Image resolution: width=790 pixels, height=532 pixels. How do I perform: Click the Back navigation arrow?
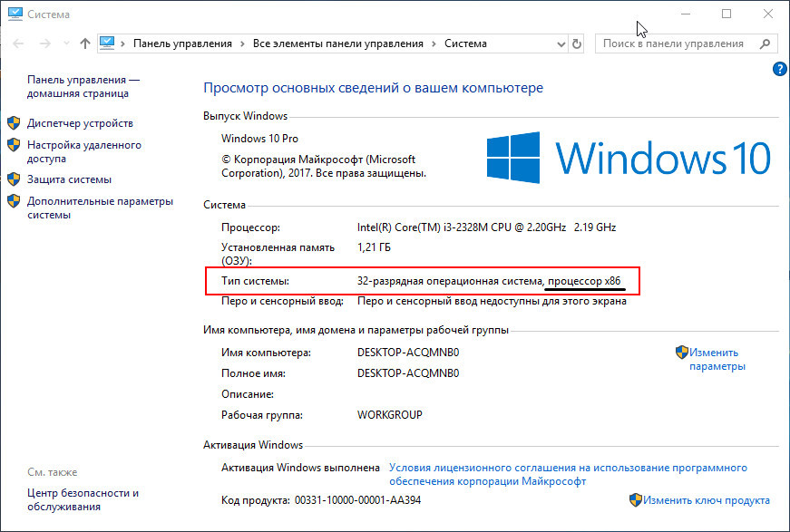pyautogui.click(x=18, y=44)
